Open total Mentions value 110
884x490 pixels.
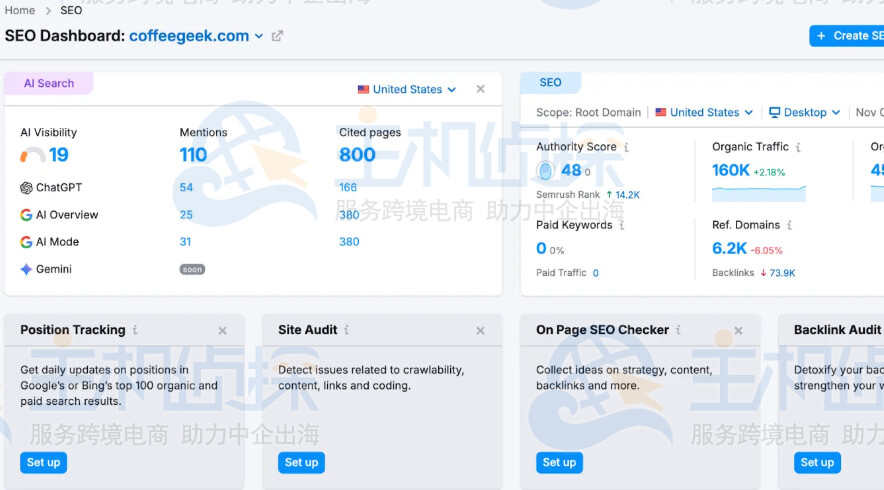click(x=193, y=154)
